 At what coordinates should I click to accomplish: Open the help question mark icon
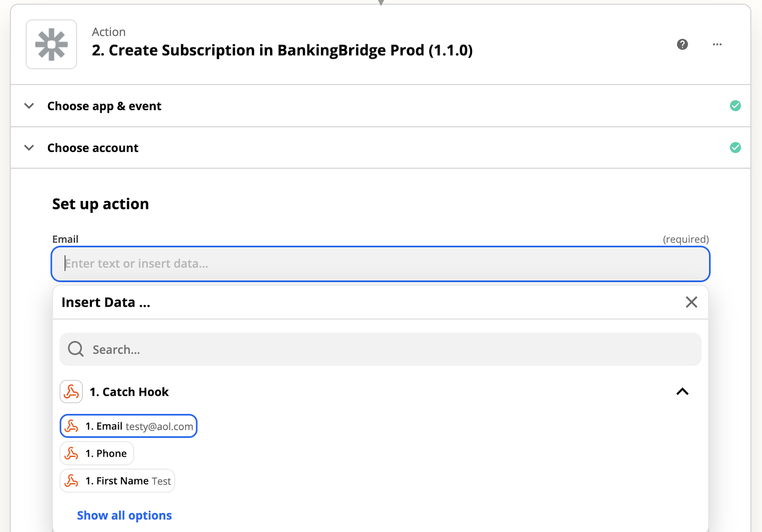[682, 44]
